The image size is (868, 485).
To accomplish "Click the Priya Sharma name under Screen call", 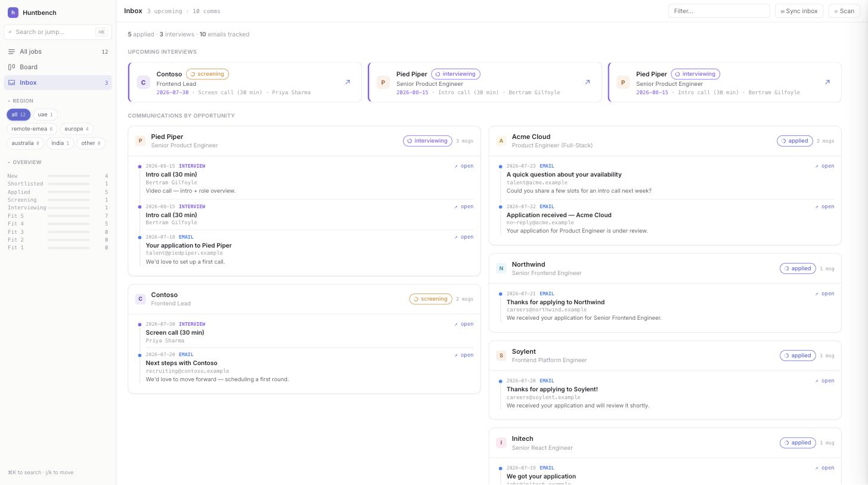I will coord(165,341).
